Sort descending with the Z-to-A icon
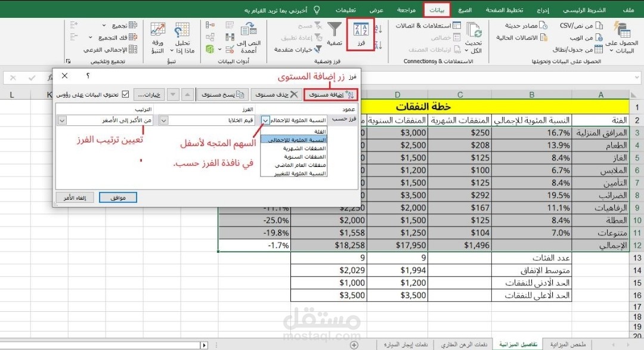Image resolution: width=644 pixels, height=350 pixels. coord(379,45)
